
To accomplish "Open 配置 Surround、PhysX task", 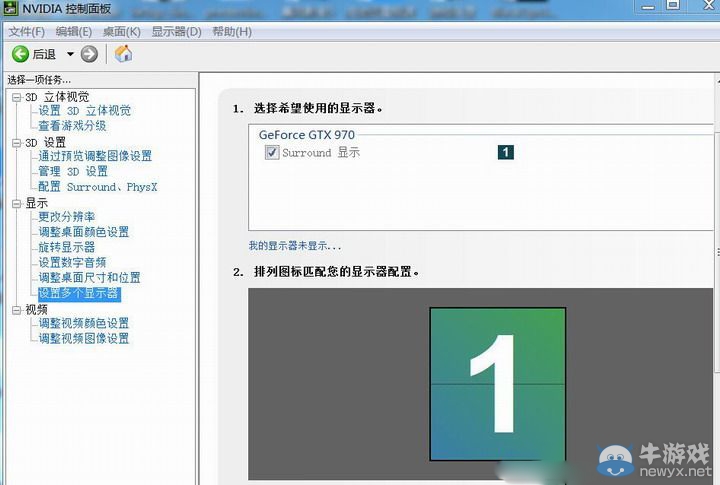I will pyautogui.click(x=98, y=187).
